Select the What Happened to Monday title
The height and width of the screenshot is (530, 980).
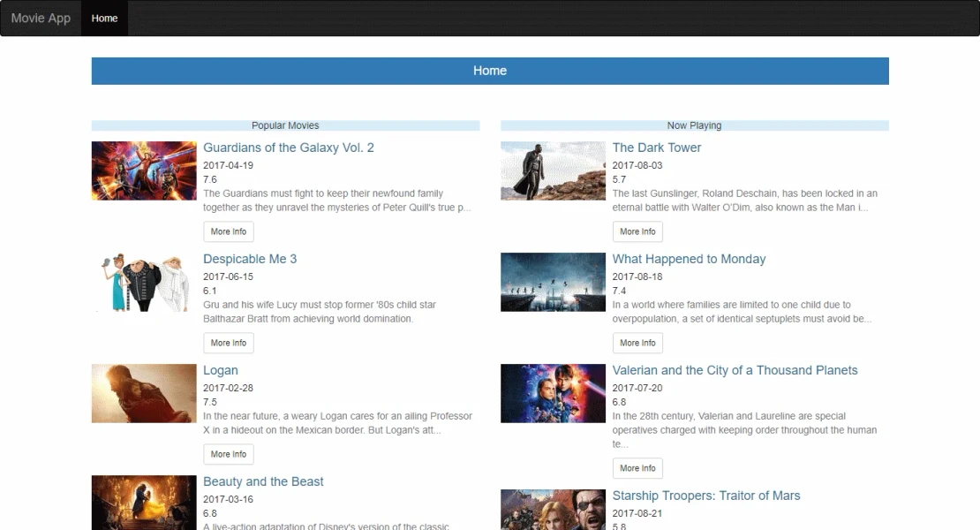(690, 259)
